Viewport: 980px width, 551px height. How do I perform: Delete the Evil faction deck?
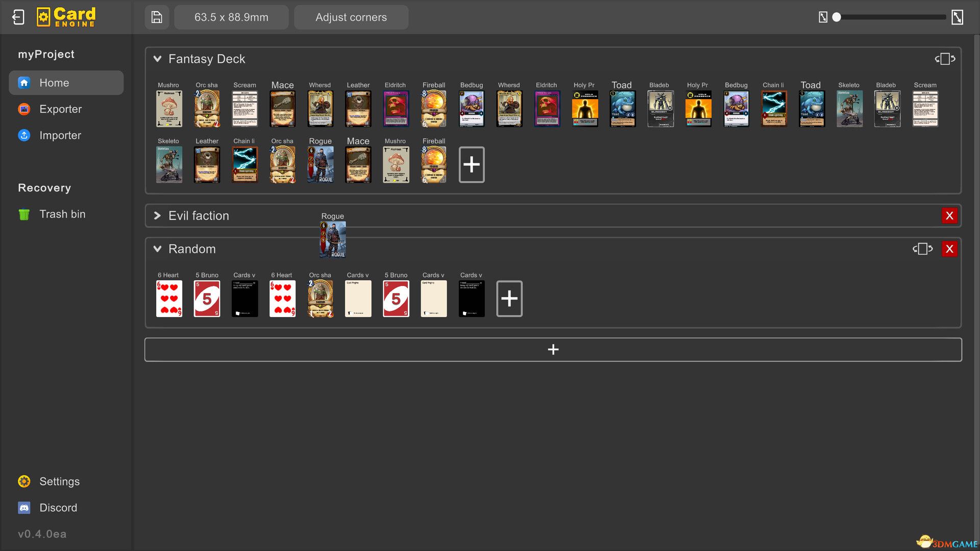(x=949, y=216)
